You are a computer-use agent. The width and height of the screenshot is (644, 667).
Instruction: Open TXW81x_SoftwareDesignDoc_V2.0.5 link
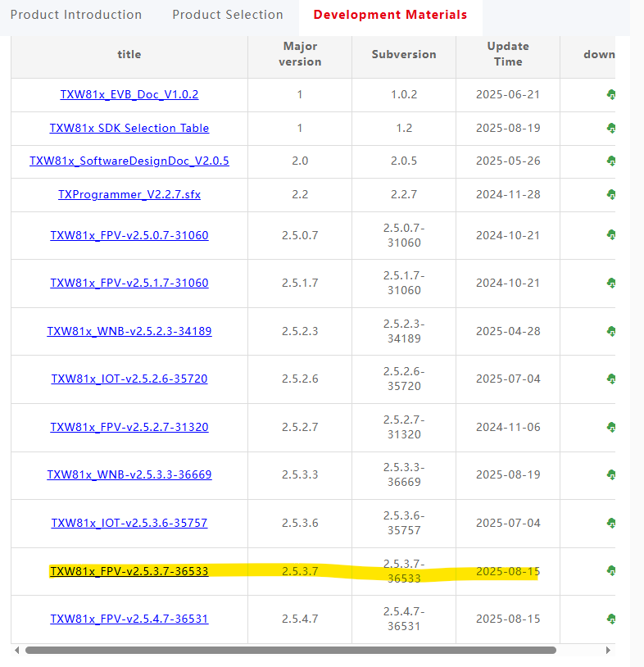(129, 161)
